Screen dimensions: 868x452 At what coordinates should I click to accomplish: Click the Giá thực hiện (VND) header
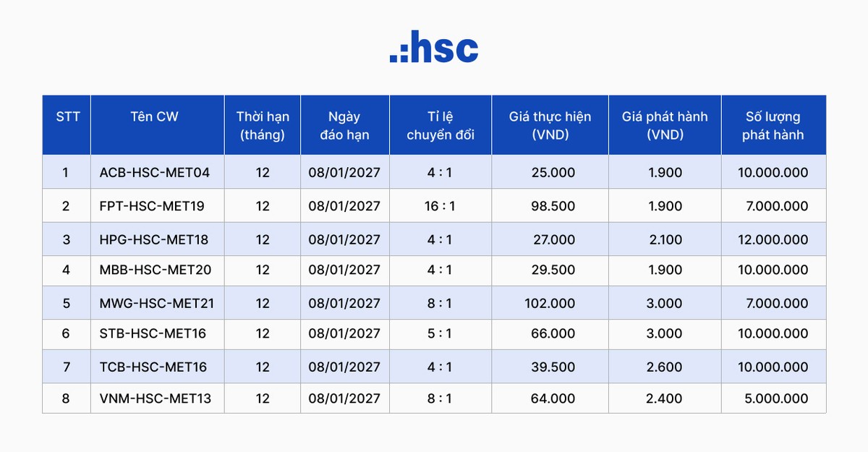pos(550,125)
